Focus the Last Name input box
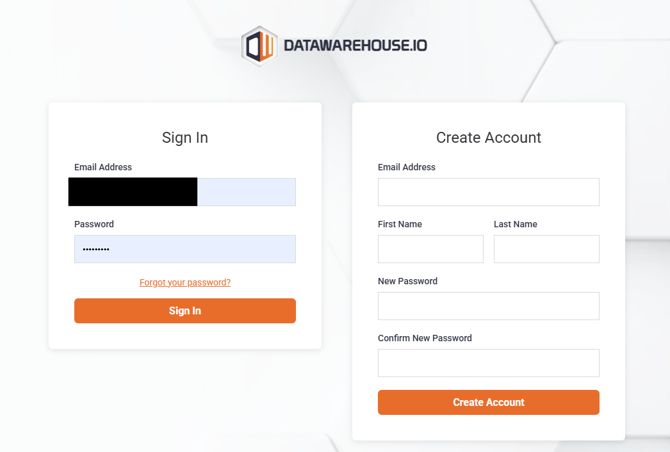The image size is (670, 452). tap(546, 249)
